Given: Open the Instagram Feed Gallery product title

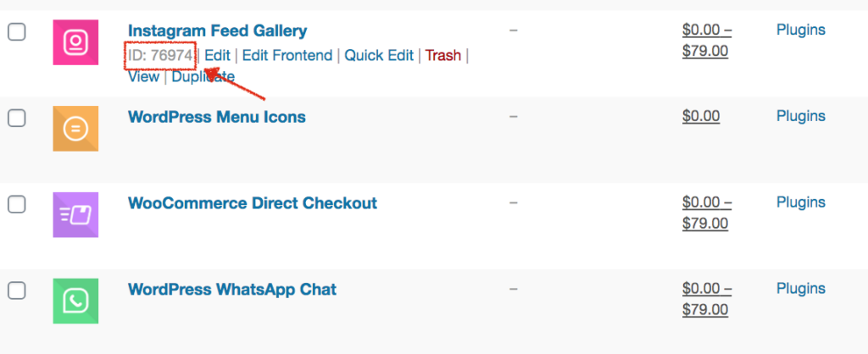Looking at the screenshot, I should 218,31.
